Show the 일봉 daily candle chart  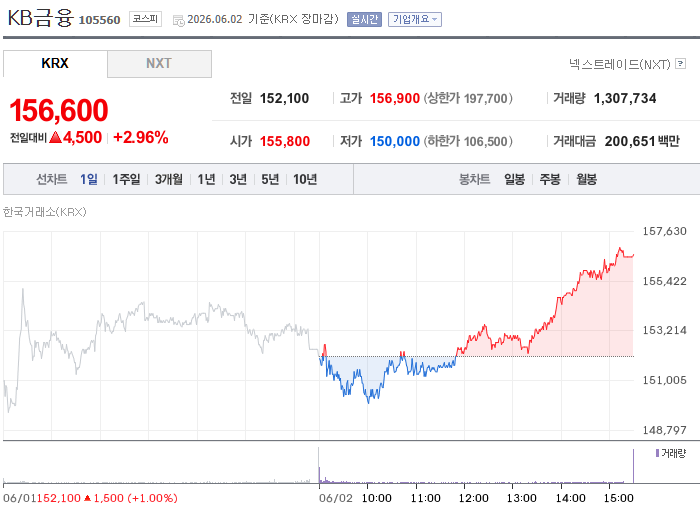(x=514, y=179)
